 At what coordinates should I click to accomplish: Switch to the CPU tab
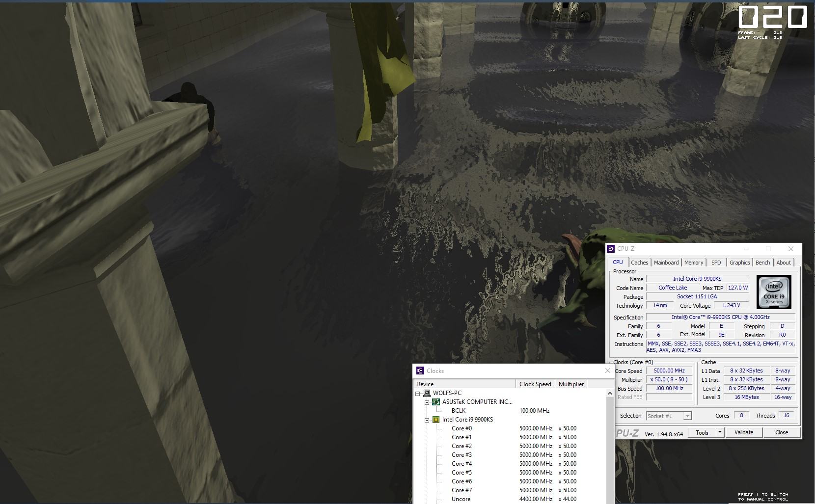point(618,262)
